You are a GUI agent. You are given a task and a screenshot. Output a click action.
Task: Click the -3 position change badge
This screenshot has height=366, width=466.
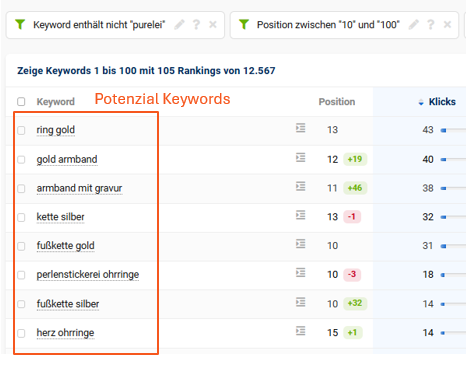pyautogui.click(x=352, y=274)
